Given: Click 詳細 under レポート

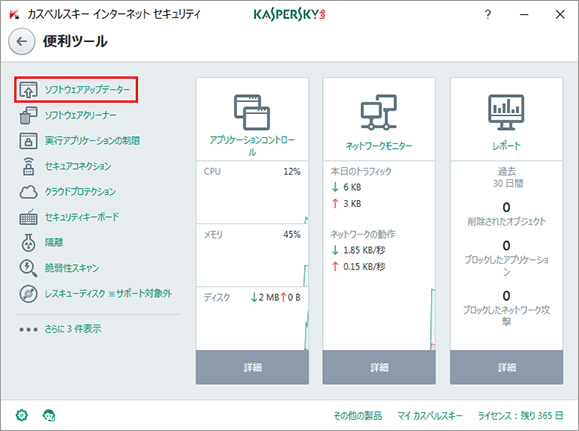Looking at the screenshot, I should tap(506, 367).
